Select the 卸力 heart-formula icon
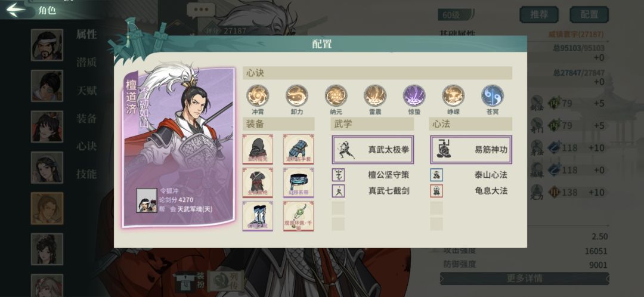Image resolution: width=644 pixels, height=297 pixels. point(296,95)
